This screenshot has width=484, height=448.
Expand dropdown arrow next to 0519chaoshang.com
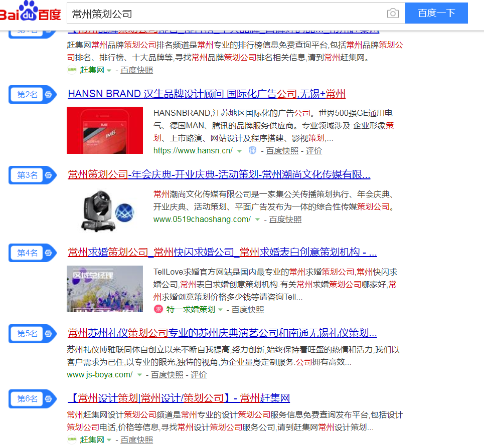[257, 219]
